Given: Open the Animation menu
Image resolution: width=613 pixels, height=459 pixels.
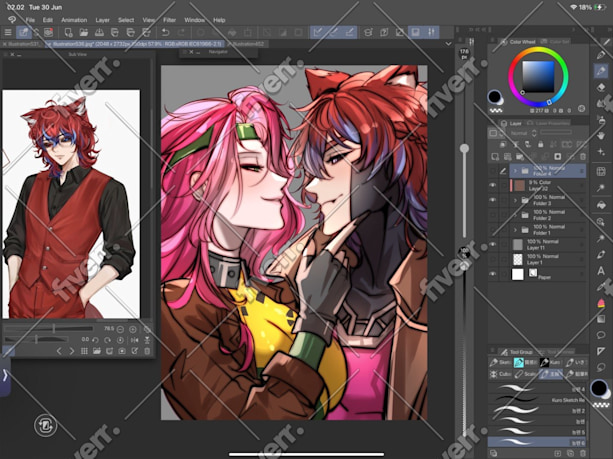Looking at the screenshot, I should click(74, 20).
